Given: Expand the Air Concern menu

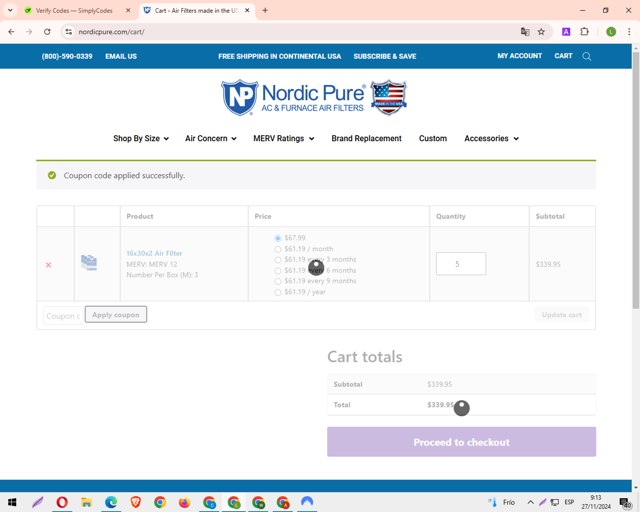Looking at the screenshot, I should click(x=211, y=138).
